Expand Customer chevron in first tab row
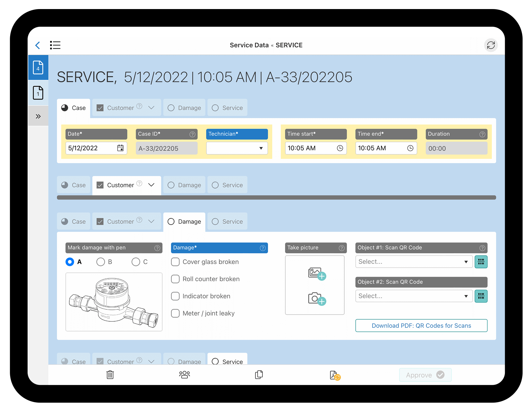532x412 pixels. [x=151, y=108]
